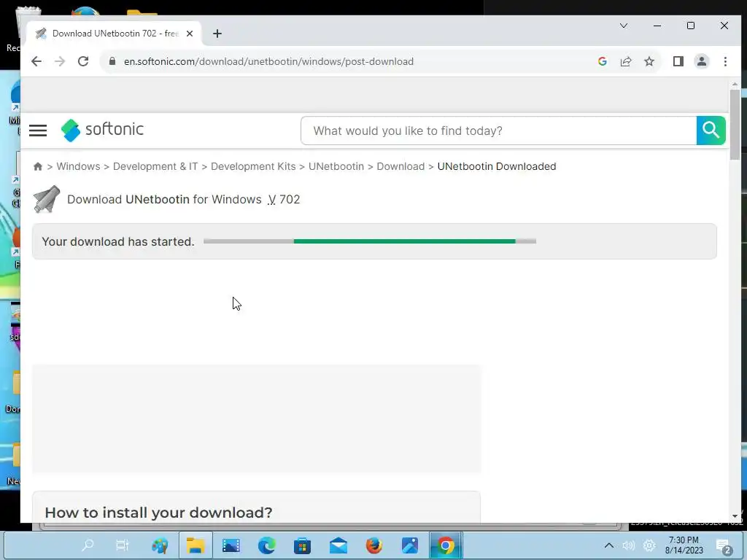
Task: Open the taskbar clock and date
Action: [684, 545]
